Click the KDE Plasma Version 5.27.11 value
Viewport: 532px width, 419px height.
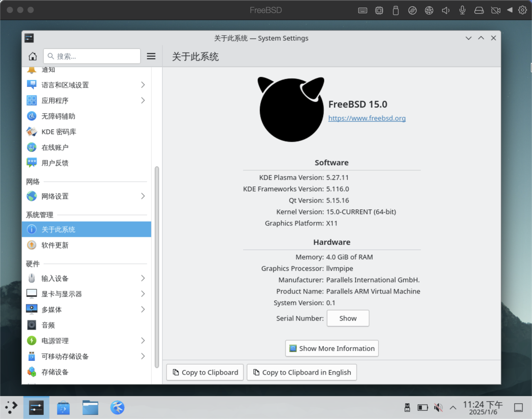[337, 177]
